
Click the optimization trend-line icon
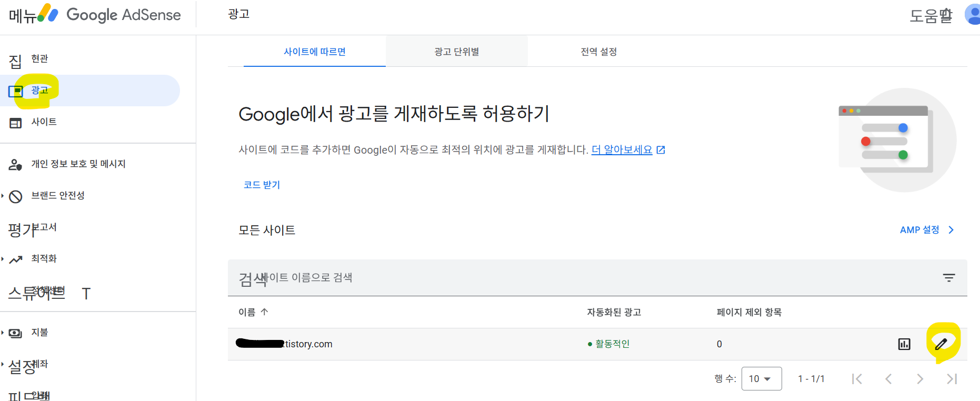(16, 259)
